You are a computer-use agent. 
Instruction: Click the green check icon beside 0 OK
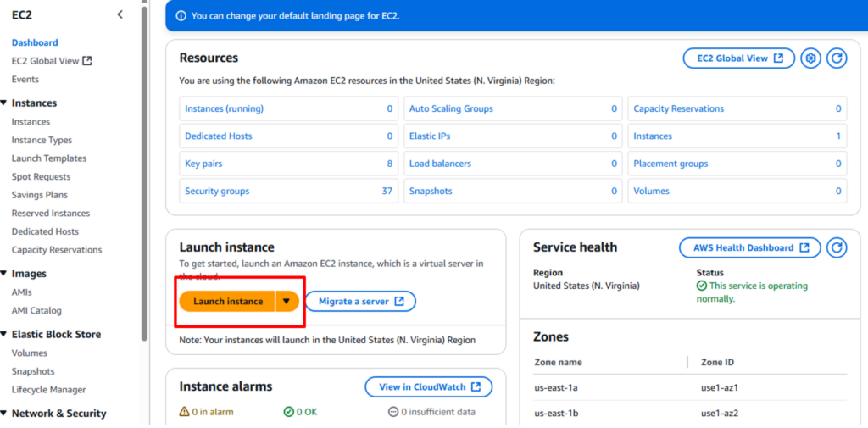(288, 412)
